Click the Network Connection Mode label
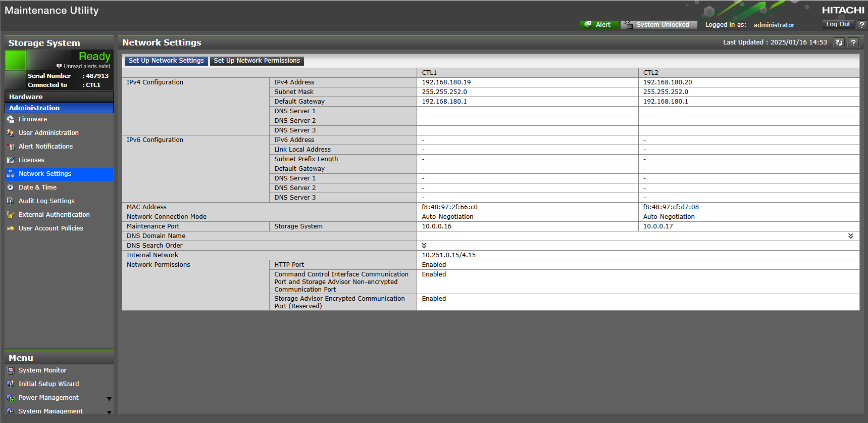 point(167,217)
